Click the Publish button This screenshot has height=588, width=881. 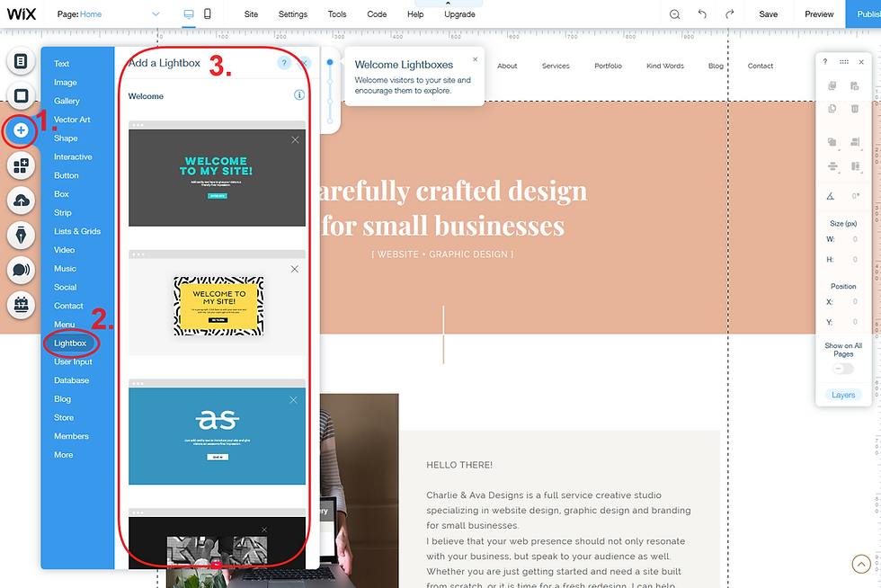864,14
